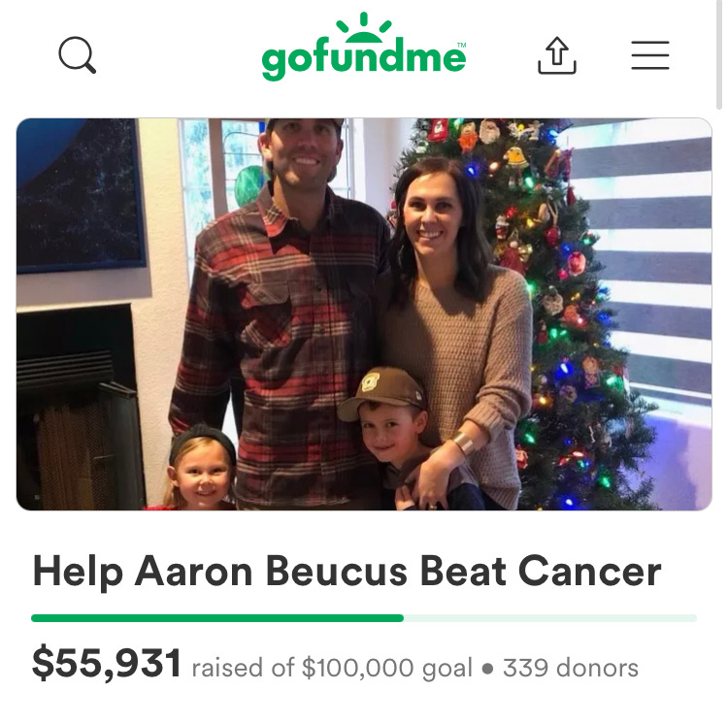Click the unfilled end of the progress bar

[550, 618]
